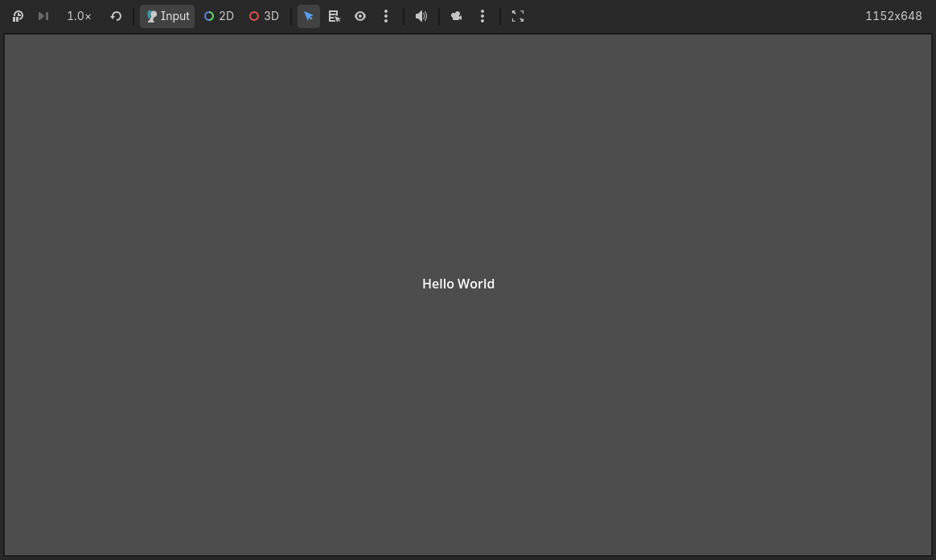The width and height of the screenshot is (936, 560).
Task: Open the camera options three-dot menu
Action: coord(482,16)
